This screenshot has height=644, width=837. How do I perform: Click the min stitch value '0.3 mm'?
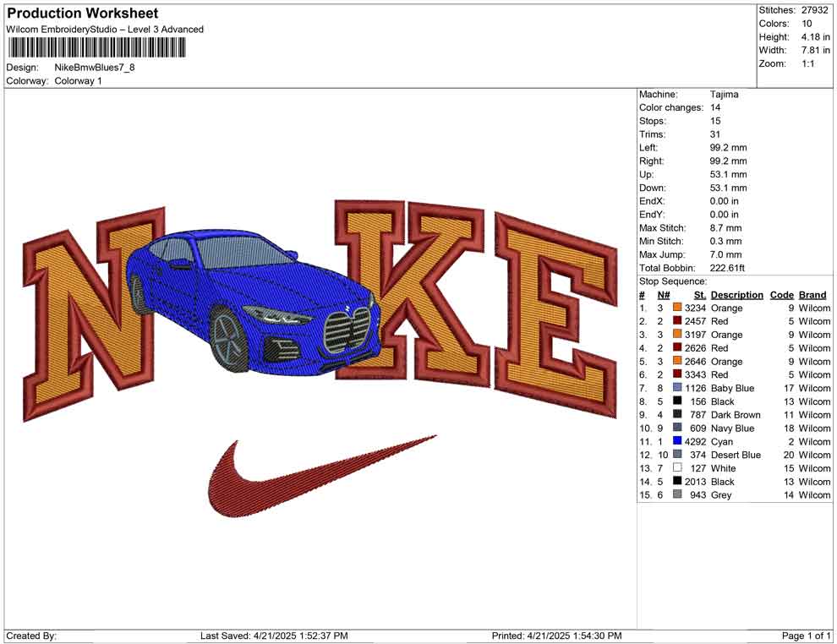click(726, 241)
